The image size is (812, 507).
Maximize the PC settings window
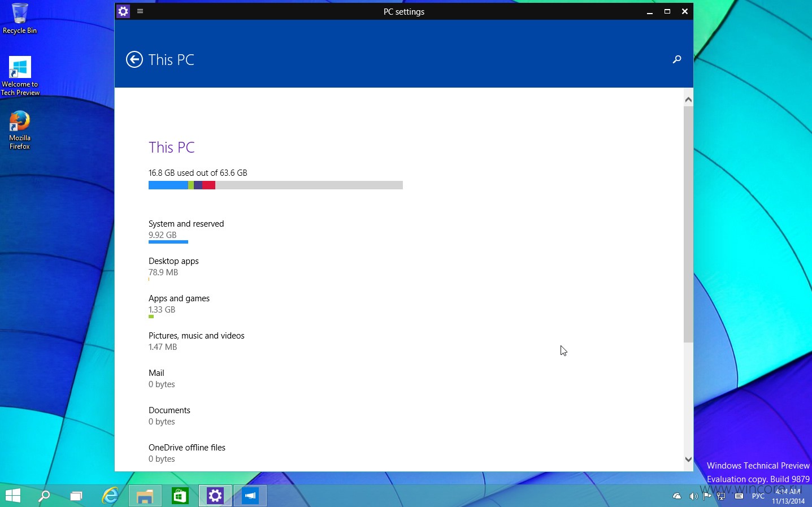coord(667,11)
